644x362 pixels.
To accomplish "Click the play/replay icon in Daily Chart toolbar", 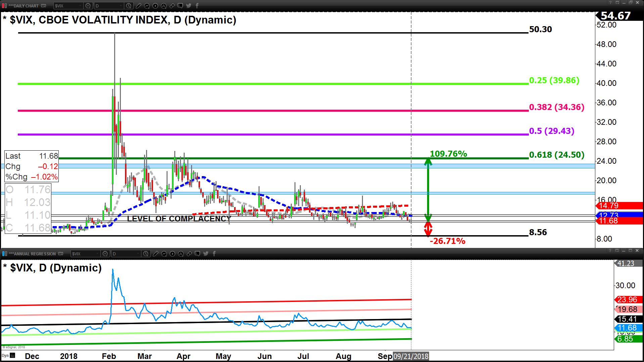I will tap(155, 6).
